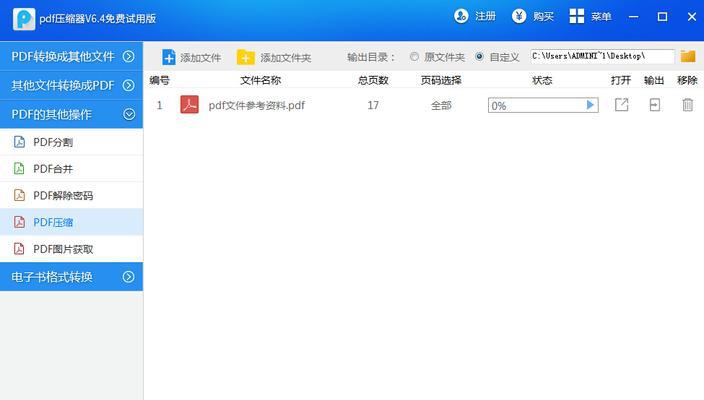Select the 原文件夹 radio button
Screen dimensions: 704x400
coord(414,57)
